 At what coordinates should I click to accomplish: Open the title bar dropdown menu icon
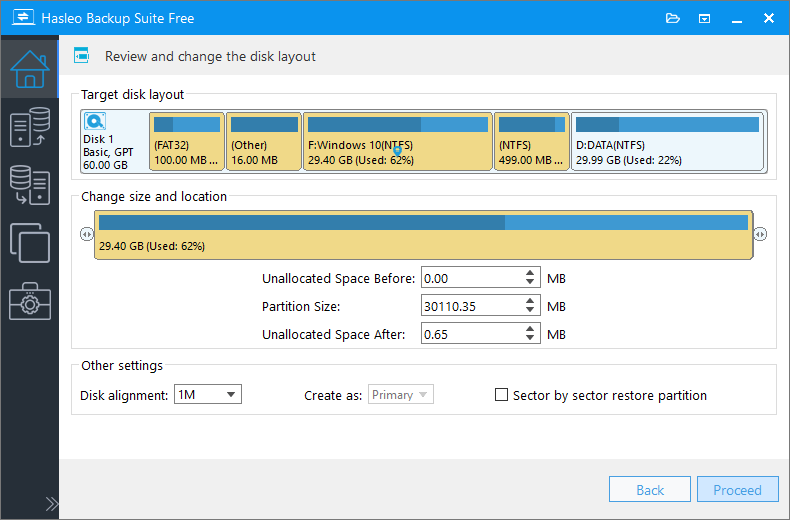704,19
